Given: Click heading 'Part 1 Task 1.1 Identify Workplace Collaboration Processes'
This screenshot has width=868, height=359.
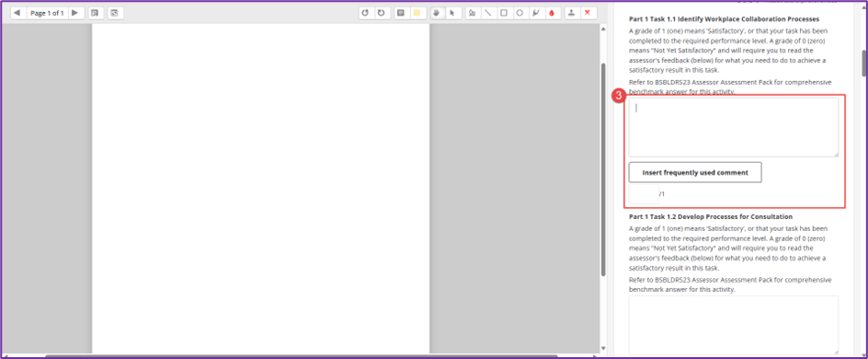Looking at the screenshot, I should pyautogui.click(x=724, y=18).
